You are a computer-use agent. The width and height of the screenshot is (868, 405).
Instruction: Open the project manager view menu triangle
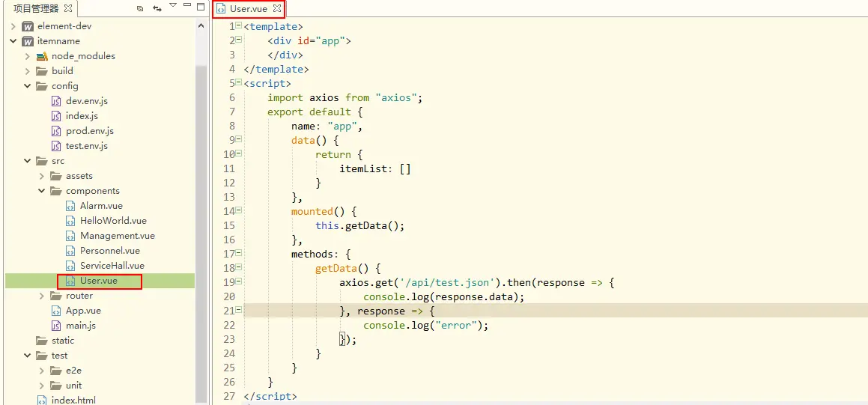coord(173,5)
